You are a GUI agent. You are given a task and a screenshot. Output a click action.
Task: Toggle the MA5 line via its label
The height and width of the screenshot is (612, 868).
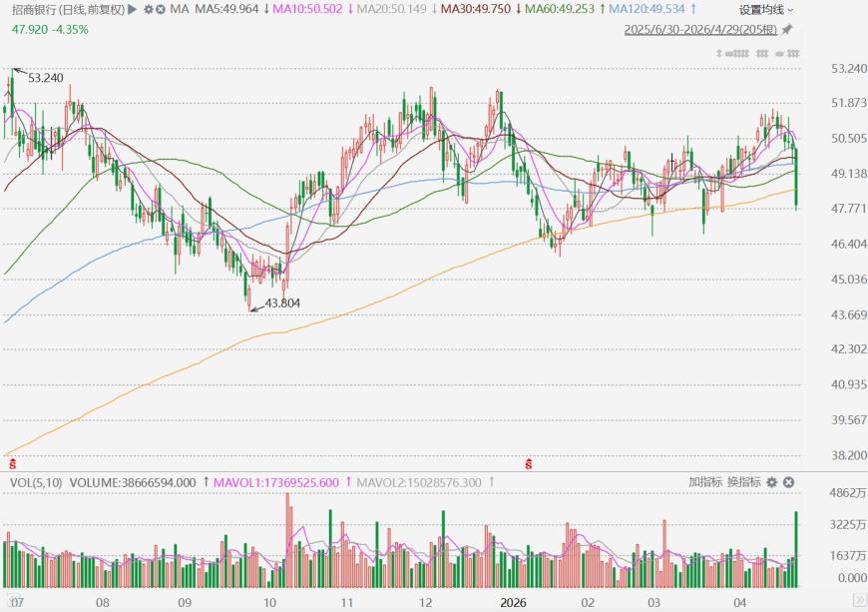pyautogui.click(x=226, y=9)
